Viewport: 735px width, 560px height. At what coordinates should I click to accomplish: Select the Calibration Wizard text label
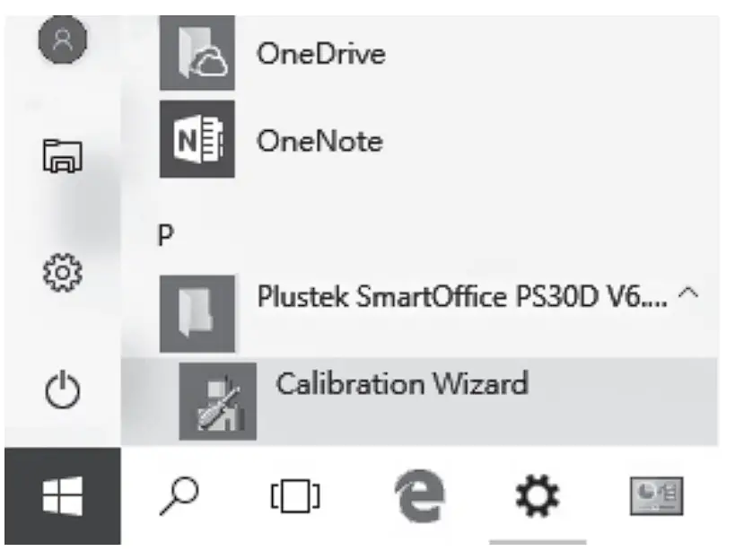(x=401, y=383)
